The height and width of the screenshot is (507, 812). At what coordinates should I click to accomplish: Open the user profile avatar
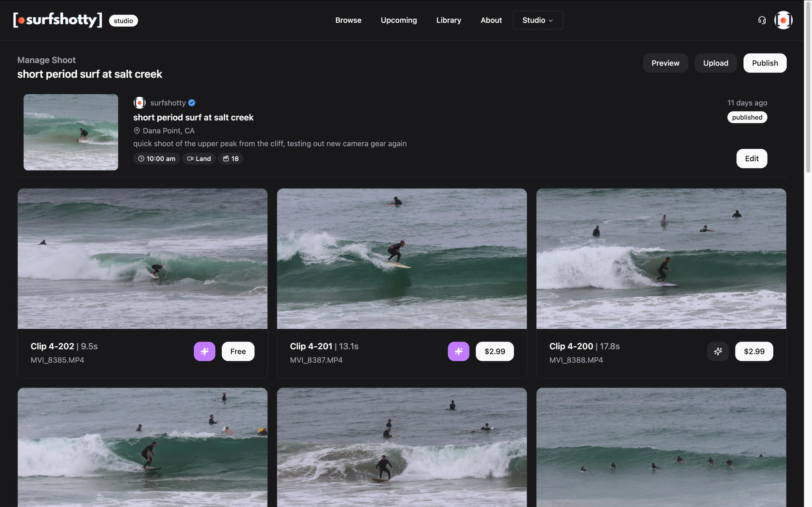(783, 21)
